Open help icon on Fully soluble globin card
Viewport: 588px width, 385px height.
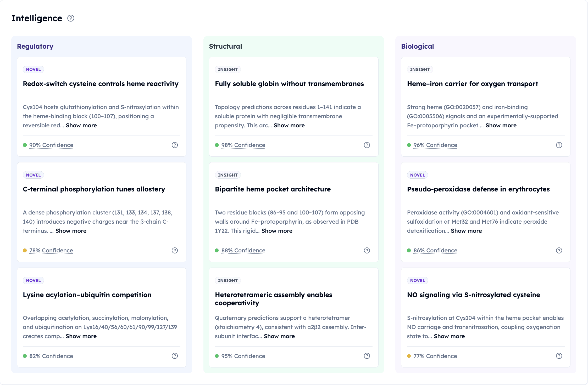[x=367, y=145]
